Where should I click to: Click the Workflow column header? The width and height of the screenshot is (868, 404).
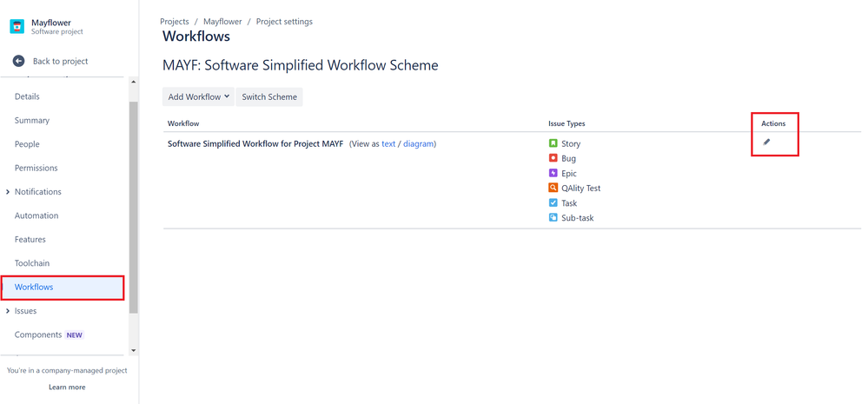[x=183, y=123]
